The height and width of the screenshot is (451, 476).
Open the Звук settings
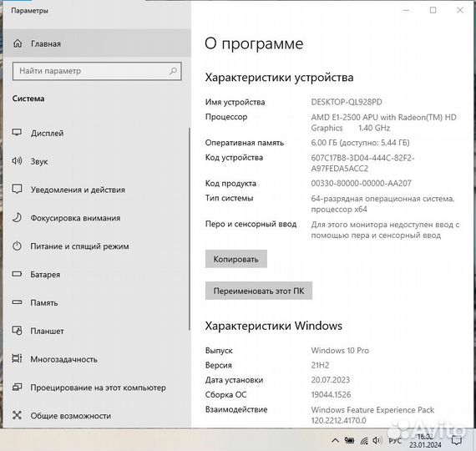click(97, 161)
